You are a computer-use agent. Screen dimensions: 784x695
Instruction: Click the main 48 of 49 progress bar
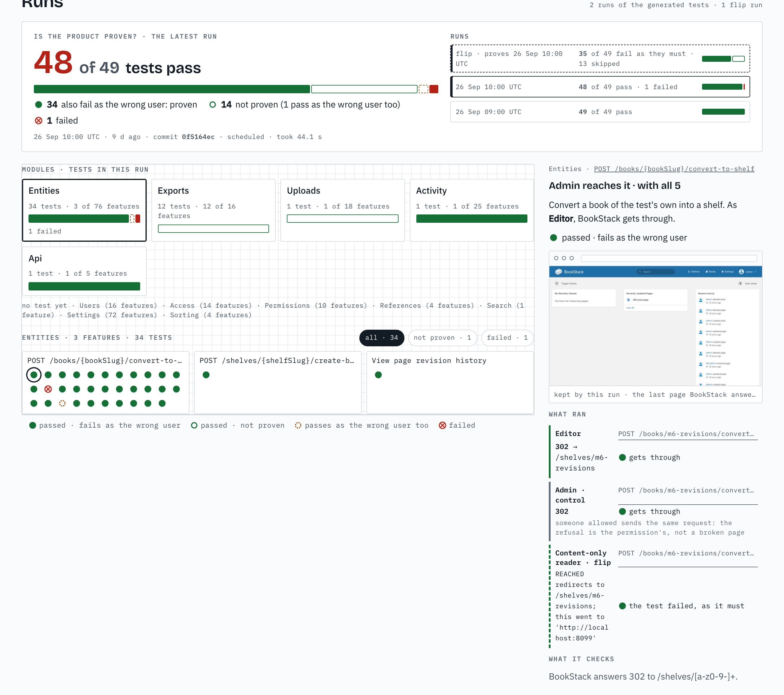pos(236,89)
